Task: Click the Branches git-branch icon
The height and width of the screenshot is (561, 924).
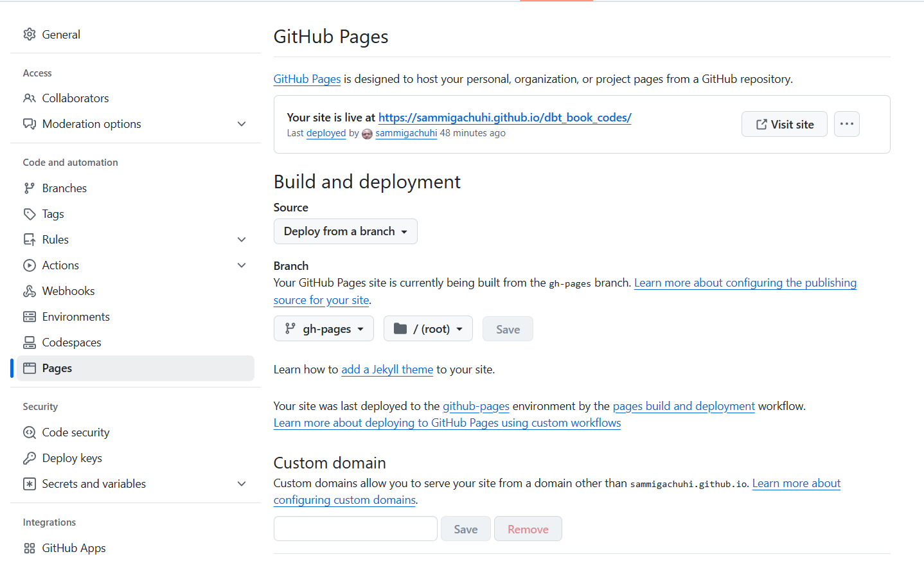Action: click(30, 188)
